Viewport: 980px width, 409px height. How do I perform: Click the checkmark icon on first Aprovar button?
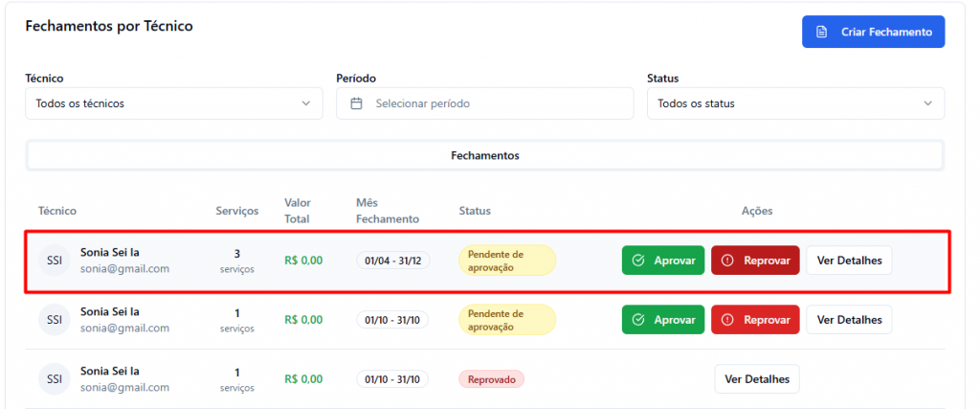(x=638, y=261)
